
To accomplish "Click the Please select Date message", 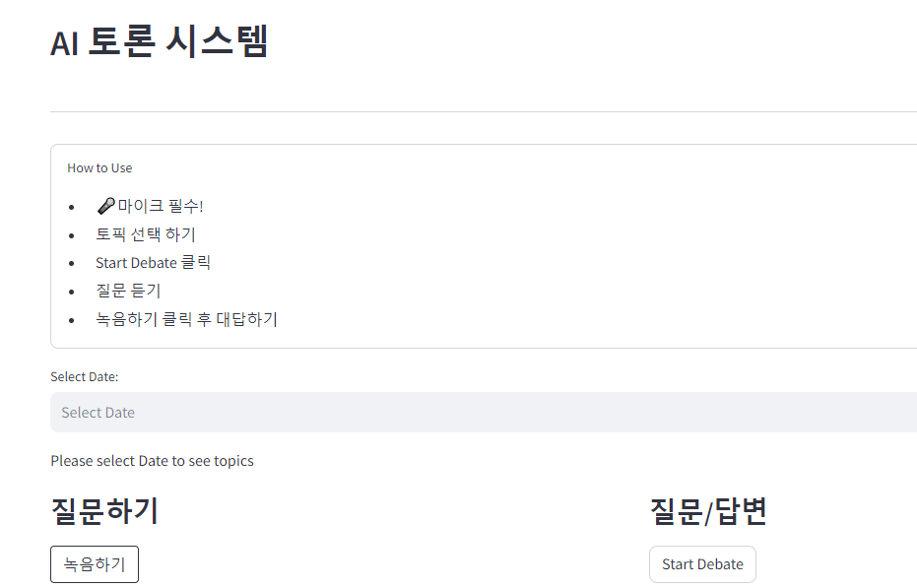I will 152,461.
